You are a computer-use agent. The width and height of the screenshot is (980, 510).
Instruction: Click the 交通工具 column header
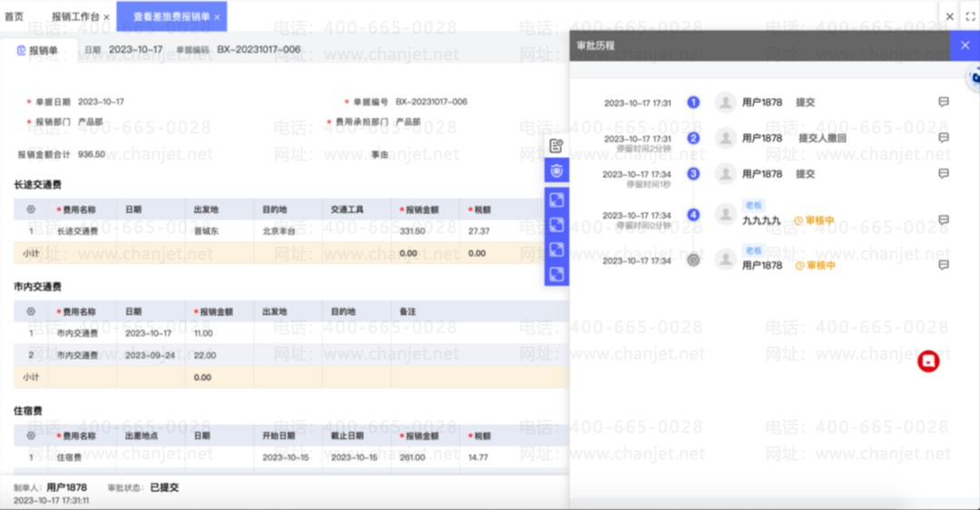[347, 210]
